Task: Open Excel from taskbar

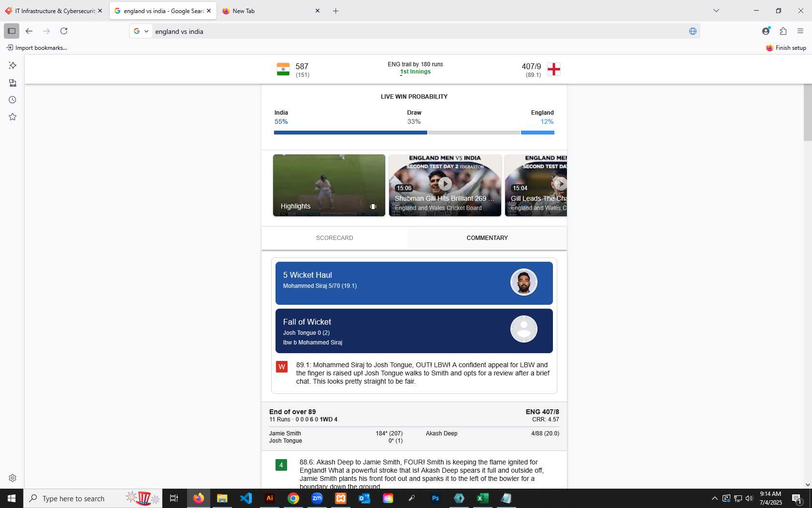Action: coord(483,498)
